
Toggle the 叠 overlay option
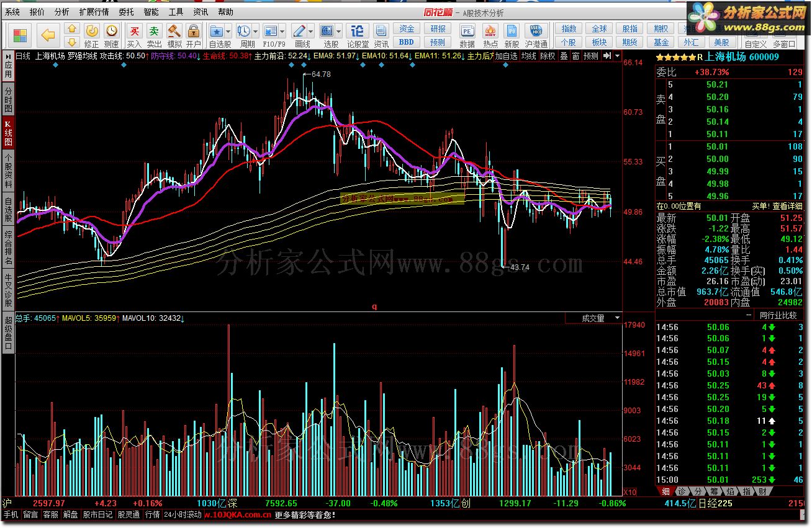564,56
